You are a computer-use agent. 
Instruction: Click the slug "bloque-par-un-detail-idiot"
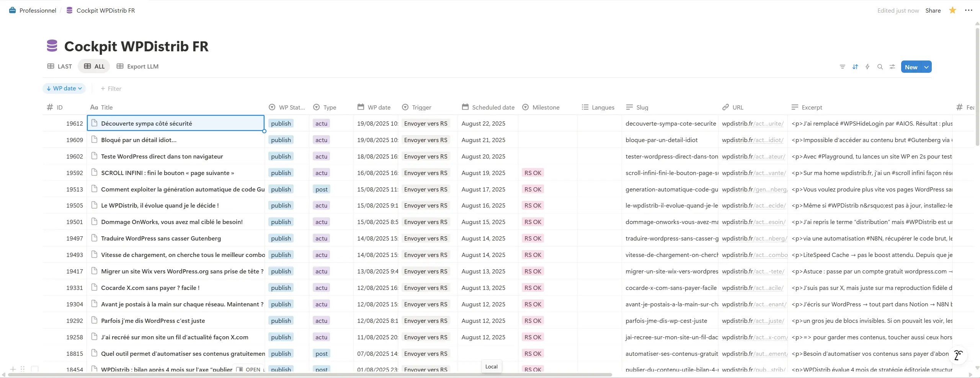click(x=661, y=140)
